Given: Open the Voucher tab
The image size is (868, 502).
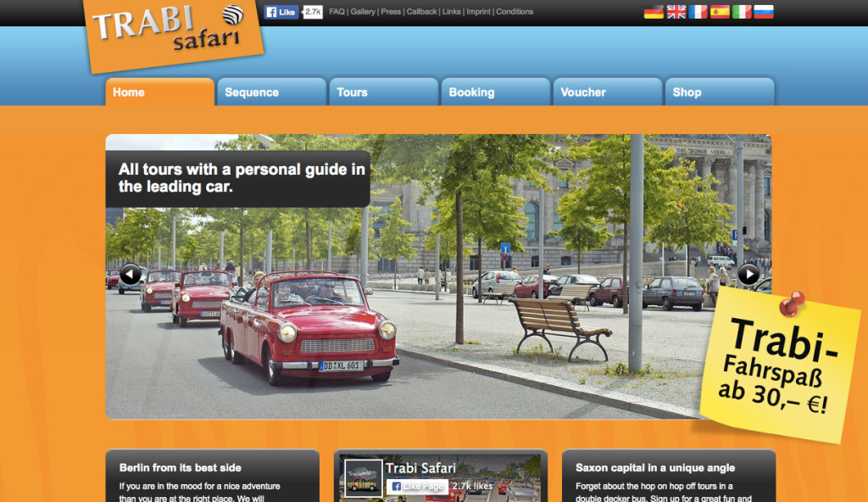Looking at the screenshot, I should [x=607, y=92].
